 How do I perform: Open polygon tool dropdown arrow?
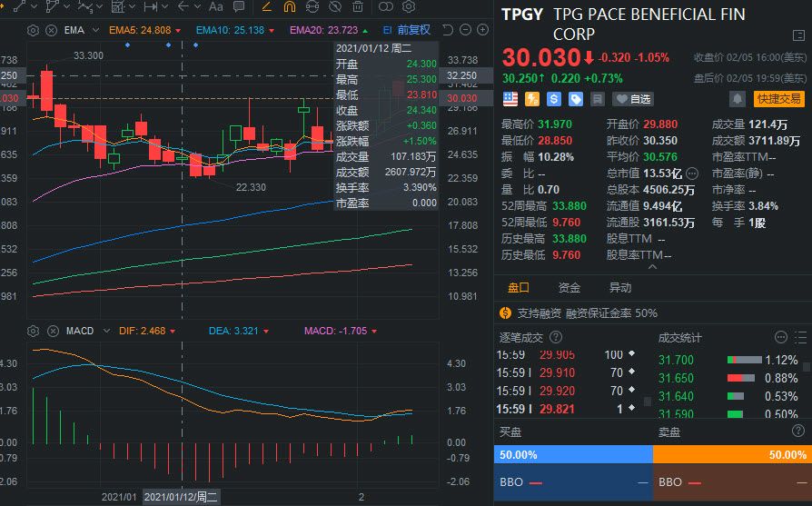pyautogui.click(x=67, y=6)
